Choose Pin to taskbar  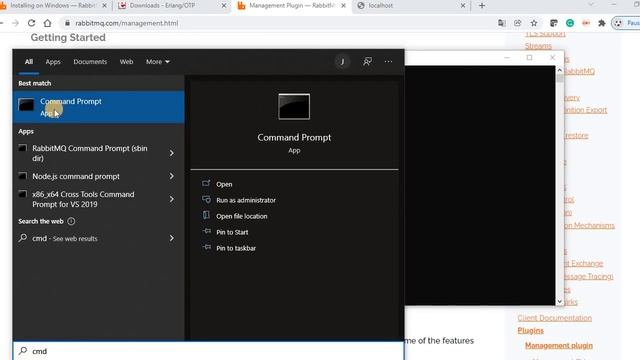[x=236, y=248]
